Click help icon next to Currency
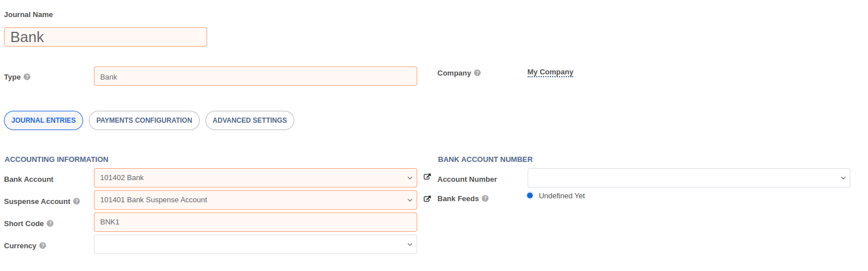868x271 pixels. 43,246
